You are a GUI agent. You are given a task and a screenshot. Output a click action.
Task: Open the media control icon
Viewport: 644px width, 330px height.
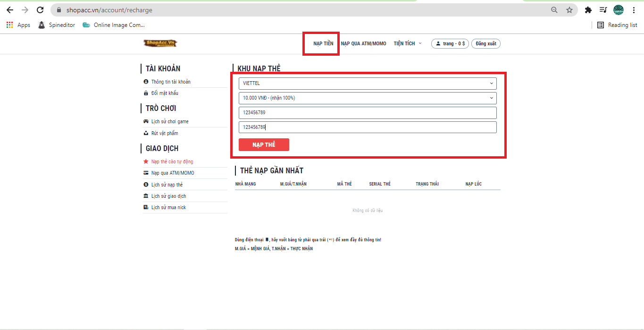(603, 10)
